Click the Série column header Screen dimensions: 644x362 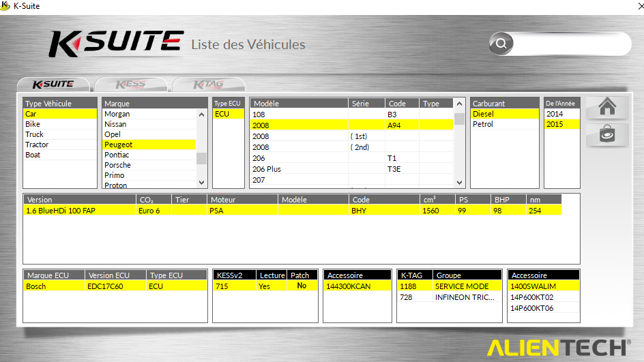366,104
